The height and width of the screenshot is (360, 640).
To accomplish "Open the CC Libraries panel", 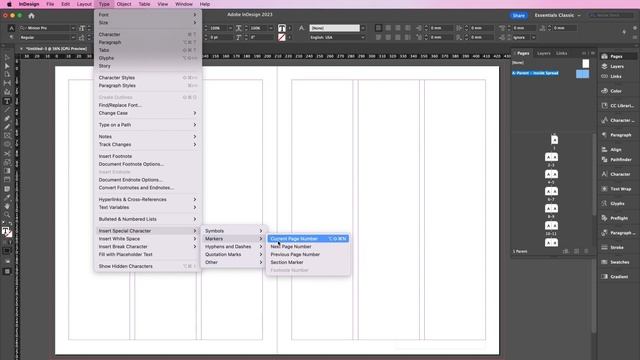I will click(618, 106).
